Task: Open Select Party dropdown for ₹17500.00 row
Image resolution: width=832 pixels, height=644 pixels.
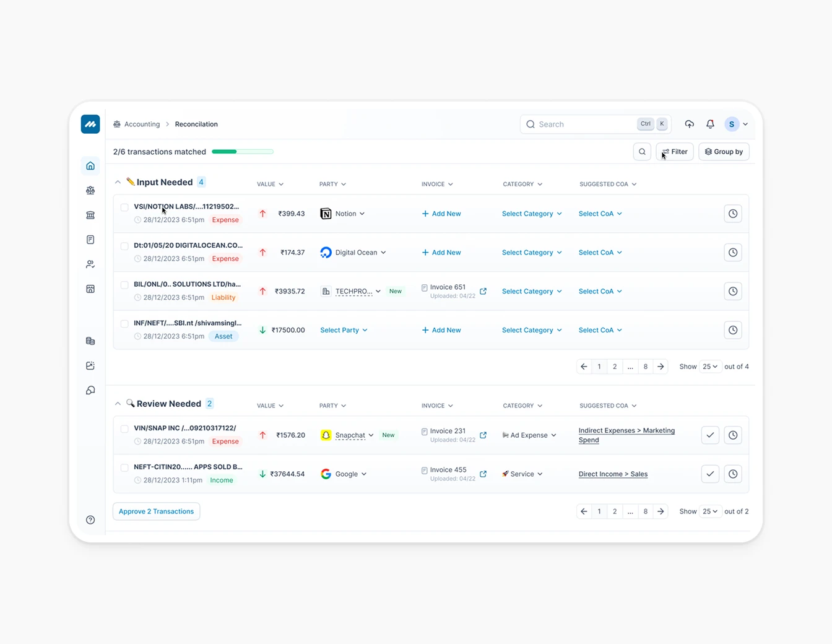Action: (x=344, y=330)
